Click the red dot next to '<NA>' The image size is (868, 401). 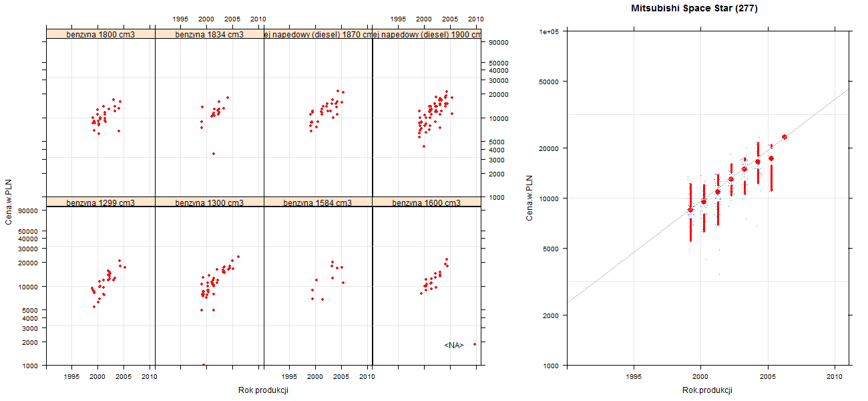point(475,344)
